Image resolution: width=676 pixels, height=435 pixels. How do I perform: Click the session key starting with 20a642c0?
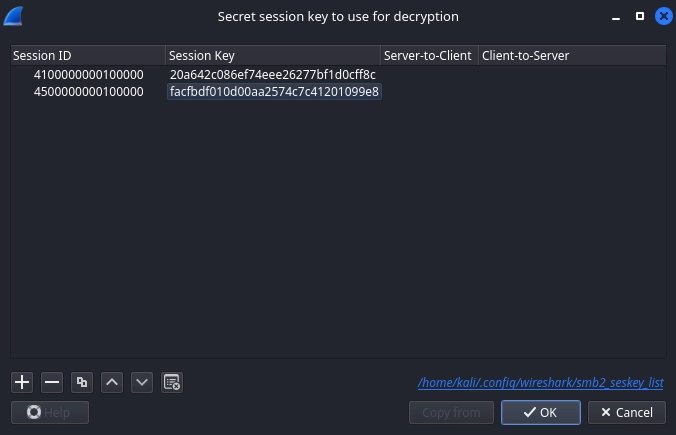[x=272, y=75]
